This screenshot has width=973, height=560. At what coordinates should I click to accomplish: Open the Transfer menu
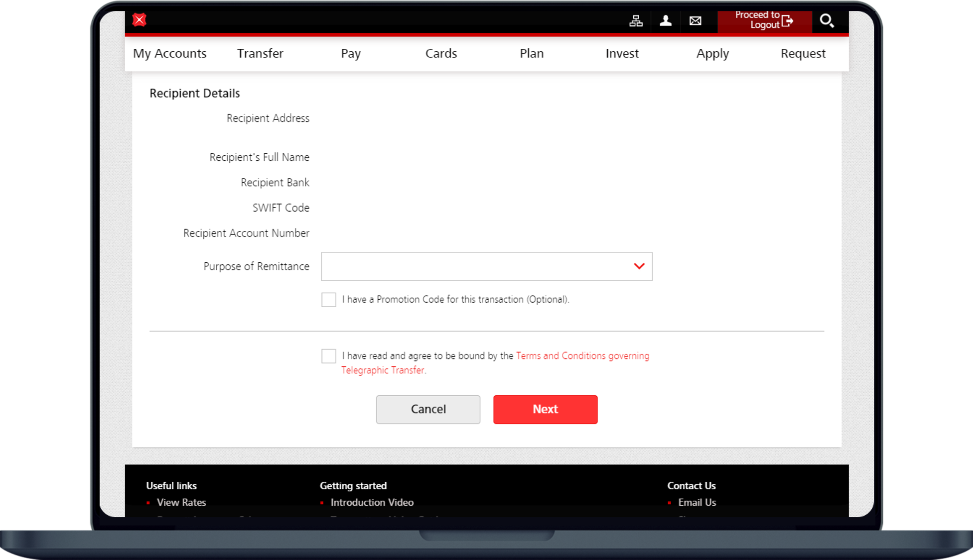tap(260, 53)
